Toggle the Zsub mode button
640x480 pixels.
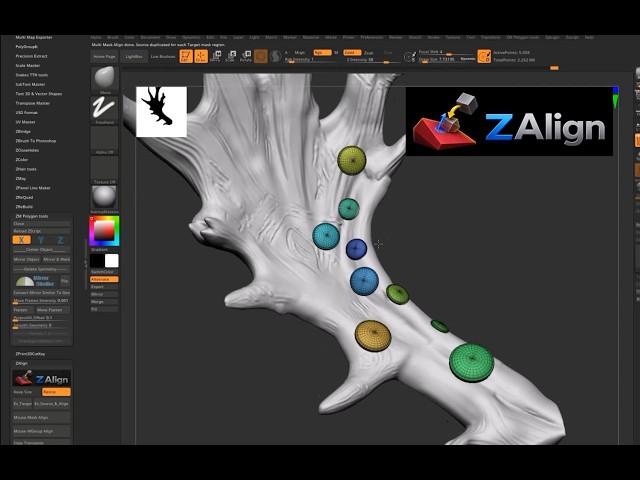369,53
